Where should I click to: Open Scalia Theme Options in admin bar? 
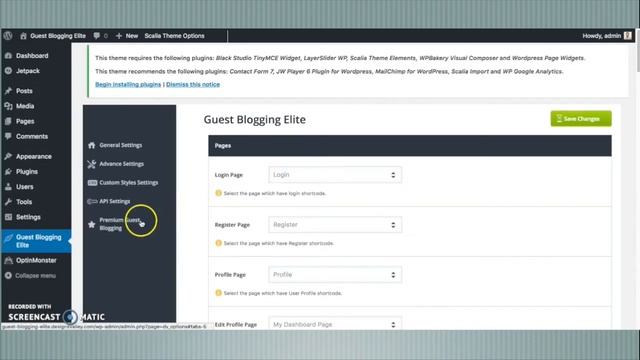coord(174,36)
